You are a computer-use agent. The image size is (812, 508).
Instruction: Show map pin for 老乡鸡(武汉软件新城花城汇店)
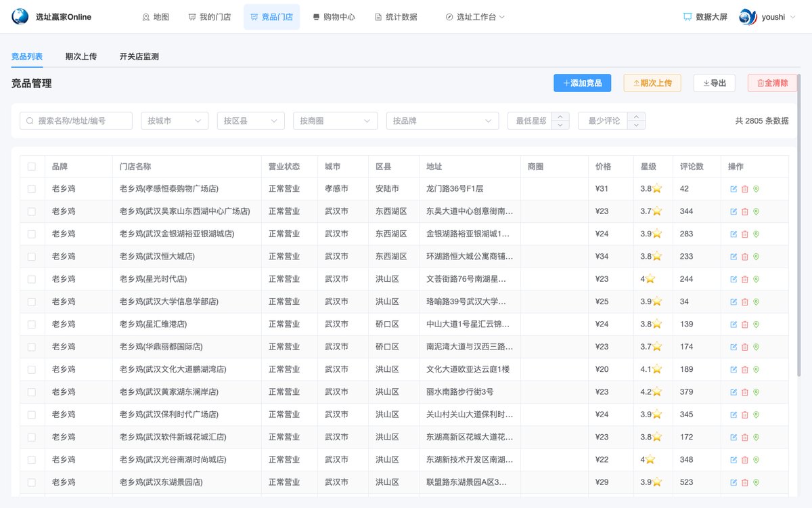(x=756, y=438)
